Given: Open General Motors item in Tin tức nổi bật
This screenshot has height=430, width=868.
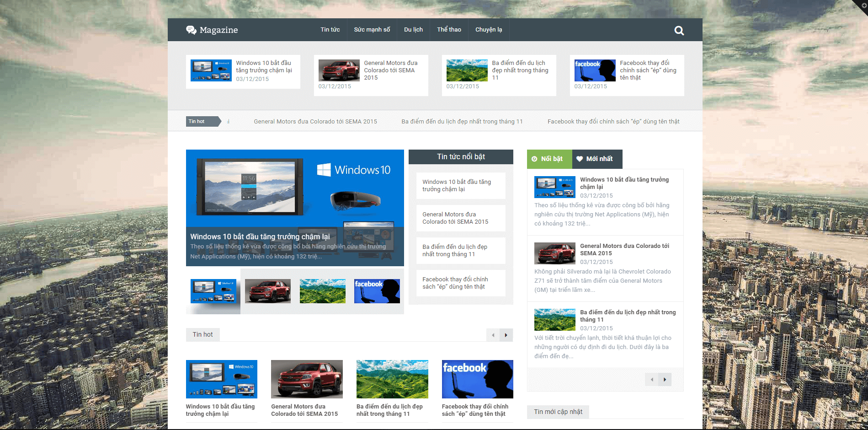Looking at the screenshot, I should (455, 218).
